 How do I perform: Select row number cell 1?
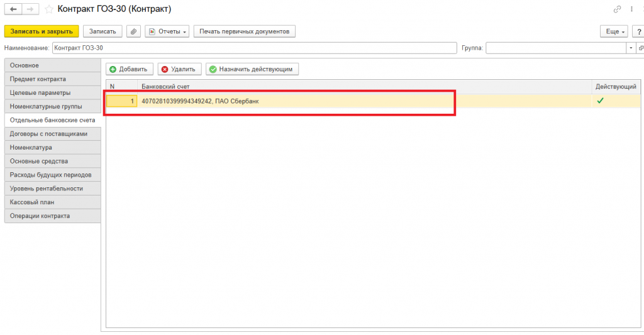click(122, 101)
